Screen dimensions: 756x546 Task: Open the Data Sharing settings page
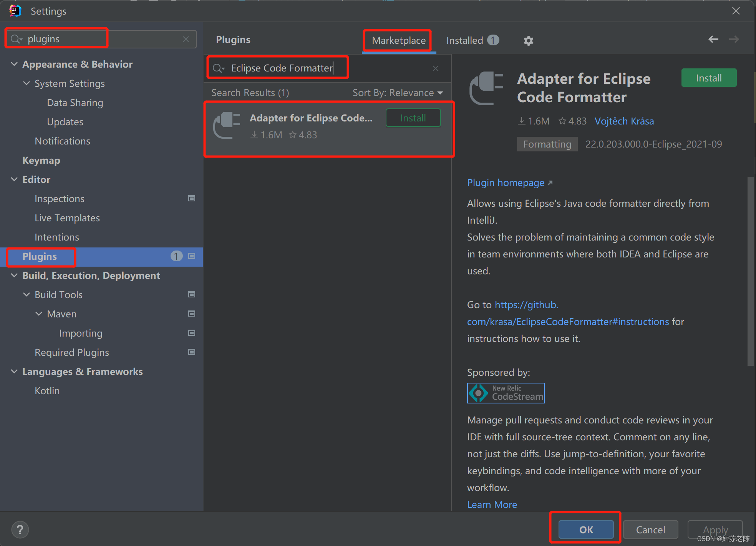[x=75, y=103]
